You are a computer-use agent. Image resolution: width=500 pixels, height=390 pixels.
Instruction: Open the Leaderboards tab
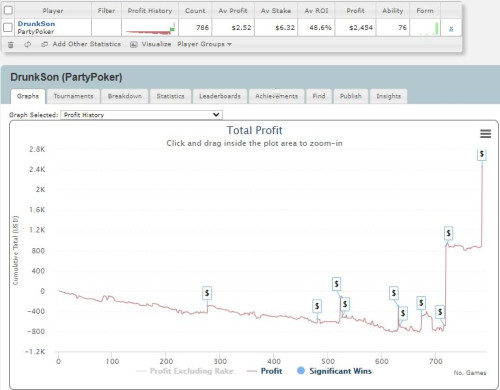(x=220, y=96)
